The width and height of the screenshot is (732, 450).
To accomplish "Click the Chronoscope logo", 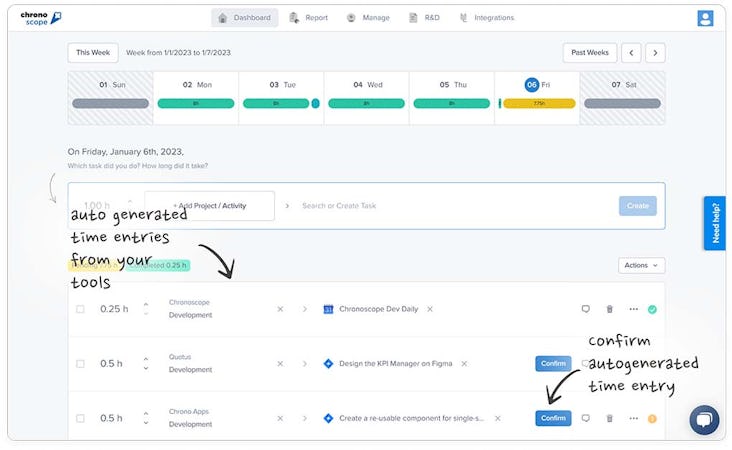I will click(x=41, y=18).
